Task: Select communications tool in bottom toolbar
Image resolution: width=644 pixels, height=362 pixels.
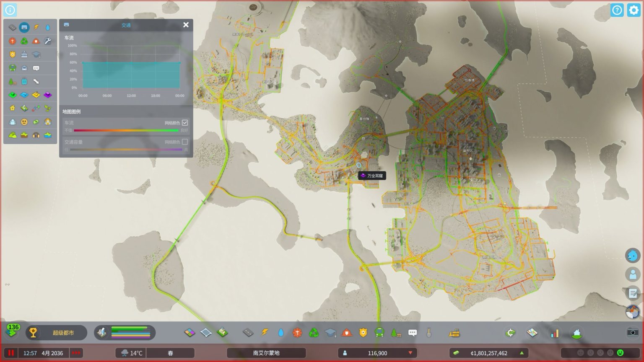Action: 413,333
